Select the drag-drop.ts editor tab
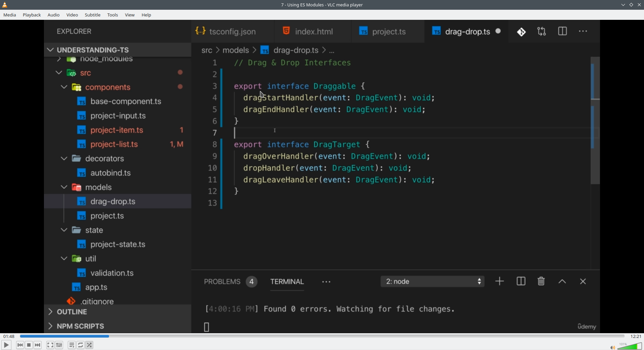 [466, 32]
